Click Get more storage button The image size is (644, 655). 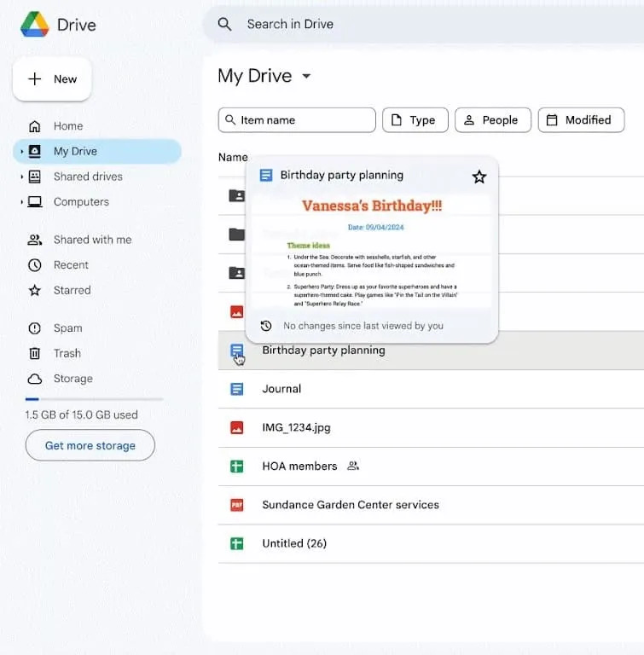tap(90, 445)
